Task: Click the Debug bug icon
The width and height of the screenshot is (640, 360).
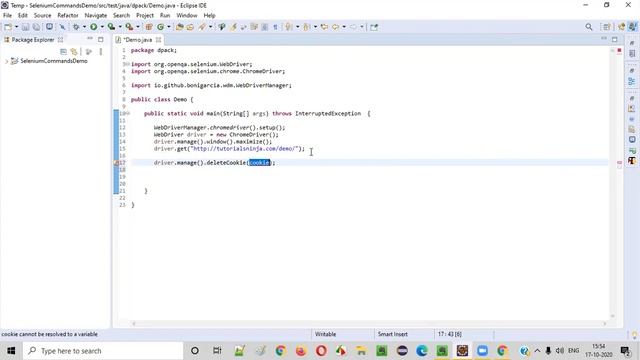Action: coord(76,27)
